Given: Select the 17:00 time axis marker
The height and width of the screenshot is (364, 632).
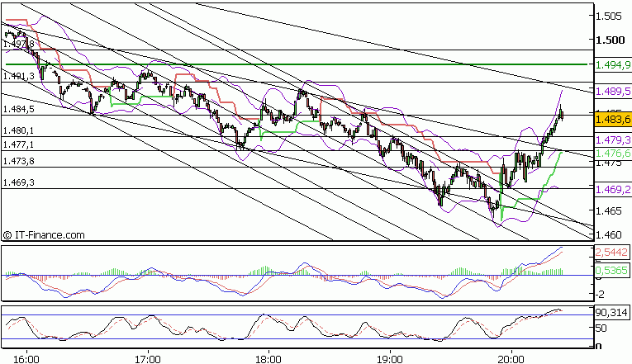Looking at the screenshot, I should [147, 359].
